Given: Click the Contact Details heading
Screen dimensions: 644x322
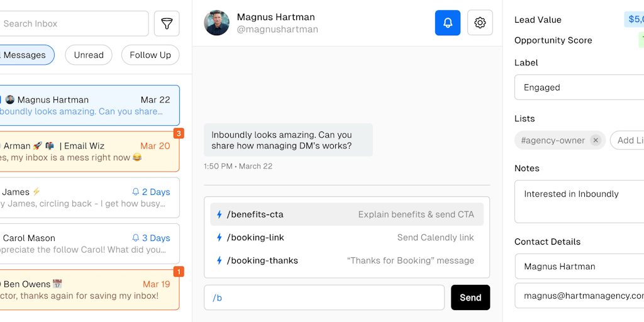Looking at the screenshot, I should pos(547,241).
